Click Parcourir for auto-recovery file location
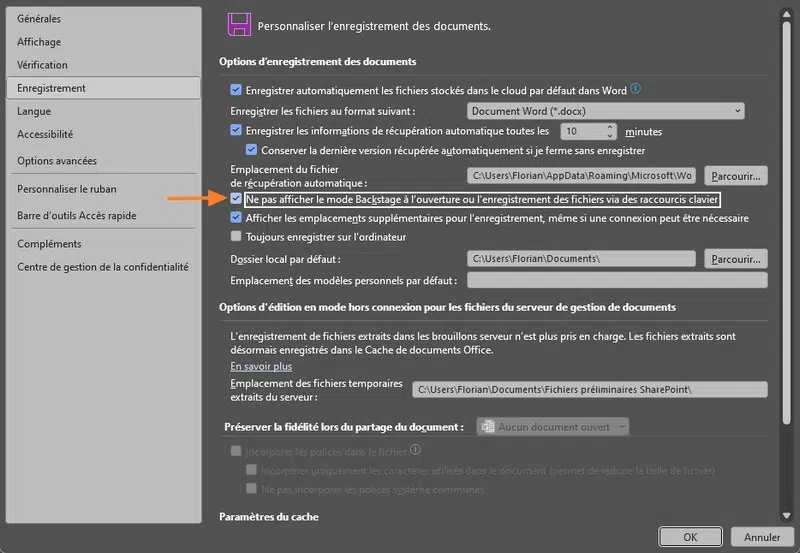The image size is (800, 553). 736,176
